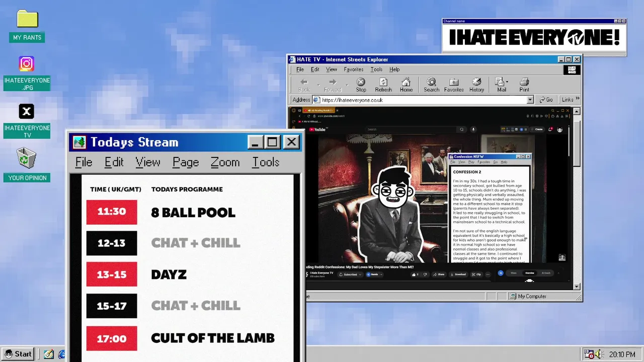The height and width of the screenshot is (362, 644).
Task: Click the Go button beside address bar
Action: tap(546, 100)
